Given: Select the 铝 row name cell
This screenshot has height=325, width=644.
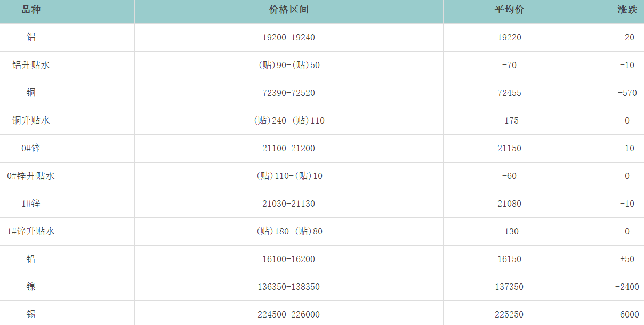Looking at the screenshot, I should click(x=31, y=37).
